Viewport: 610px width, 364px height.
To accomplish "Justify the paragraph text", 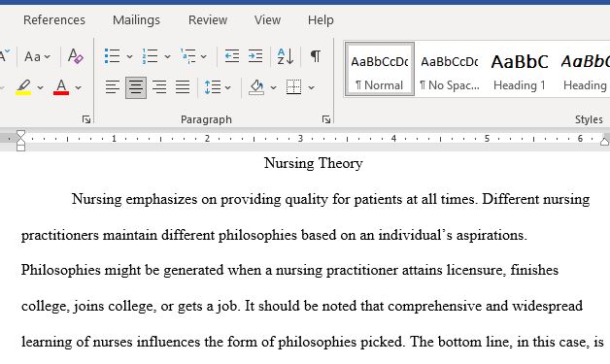I will click(x=183, y=87).
